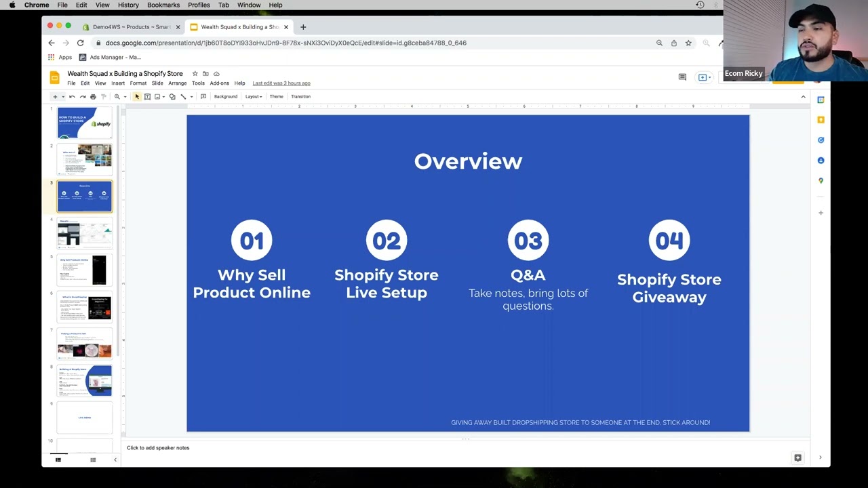Viewport: 868px width, 488px height.
Task: Open the Tasks side panel icon
Action: [x=821, y=140]
